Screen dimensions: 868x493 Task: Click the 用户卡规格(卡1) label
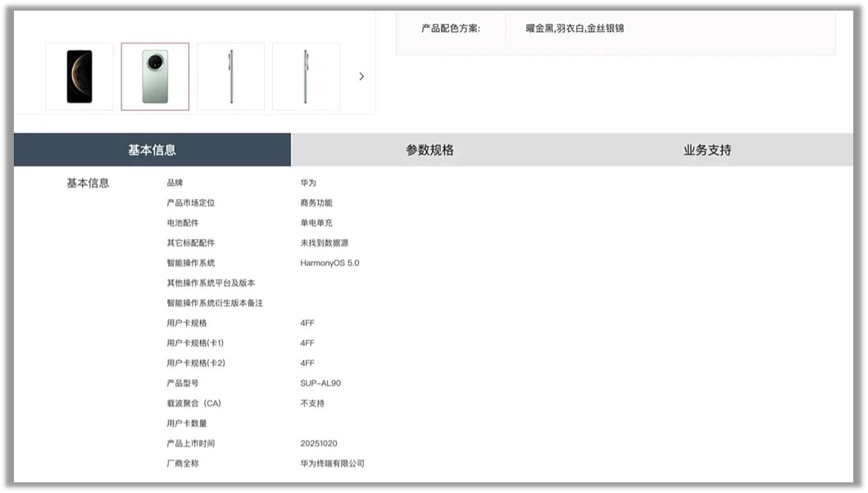[x=195, y=343]
